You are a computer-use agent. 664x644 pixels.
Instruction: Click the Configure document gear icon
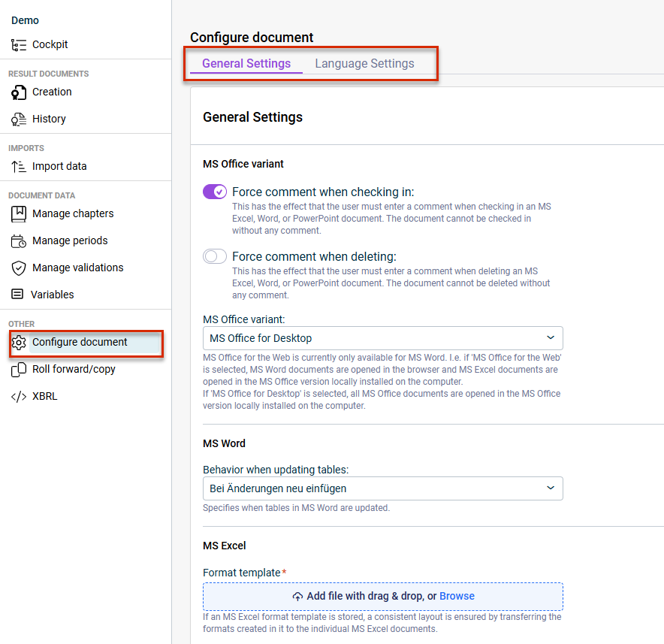[18, 343]
